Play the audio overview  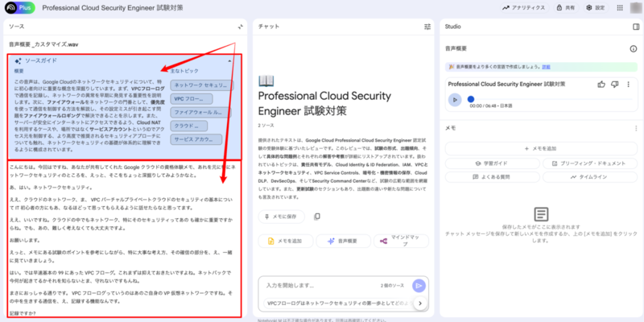click(x=455, y=99)
